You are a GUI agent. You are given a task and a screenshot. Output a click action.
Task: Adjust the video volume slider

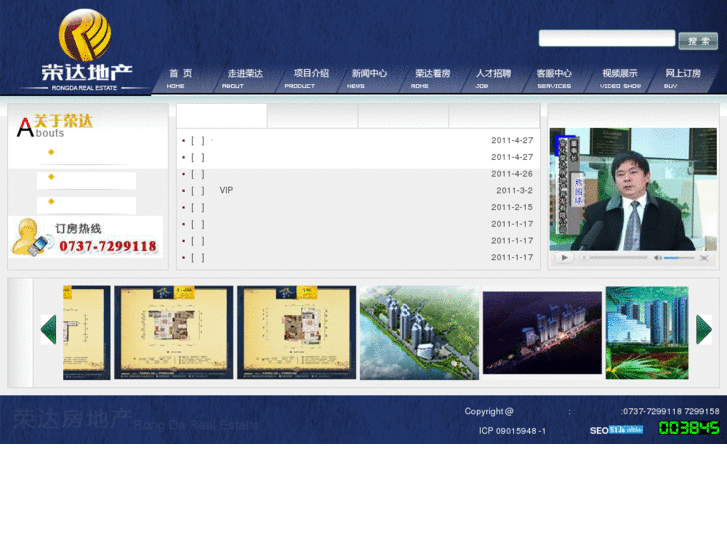(x=679, y=257)
